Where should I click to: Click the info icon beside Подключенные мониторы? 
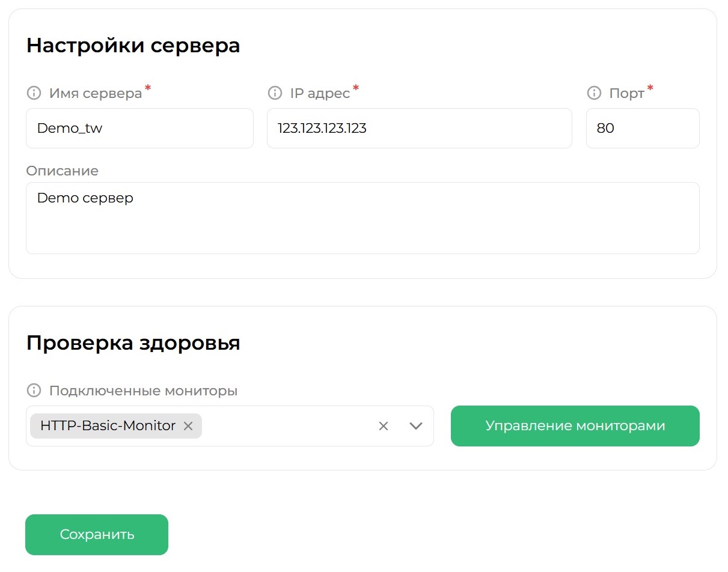[33, 390]
